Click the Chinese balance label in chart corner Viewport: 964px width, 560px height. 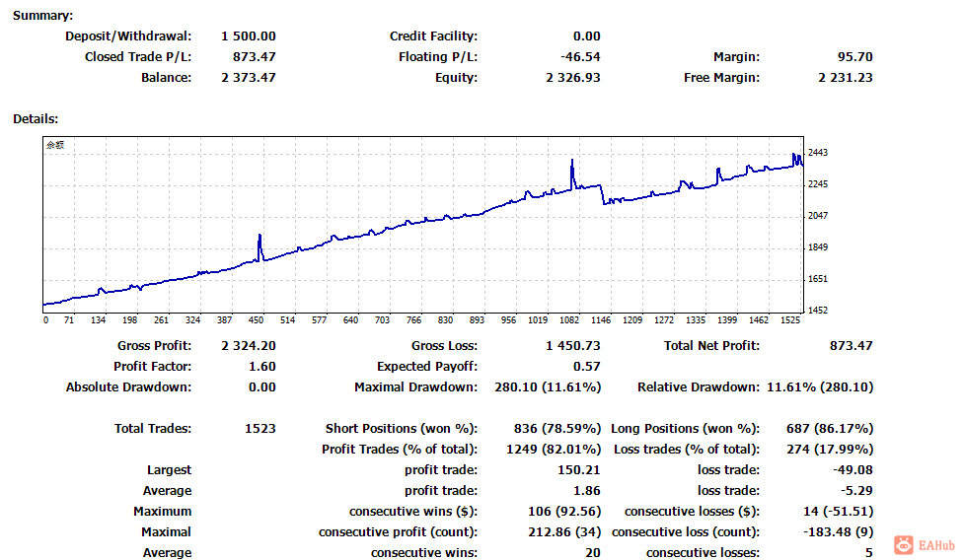click(55, 145)
